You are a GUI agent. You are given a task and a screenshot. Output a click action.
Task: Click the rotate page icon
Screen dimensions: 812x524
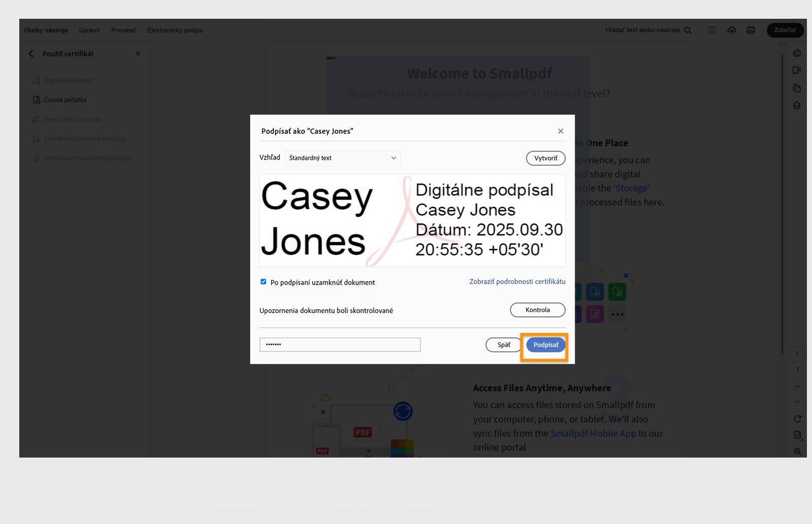[797, 419]
